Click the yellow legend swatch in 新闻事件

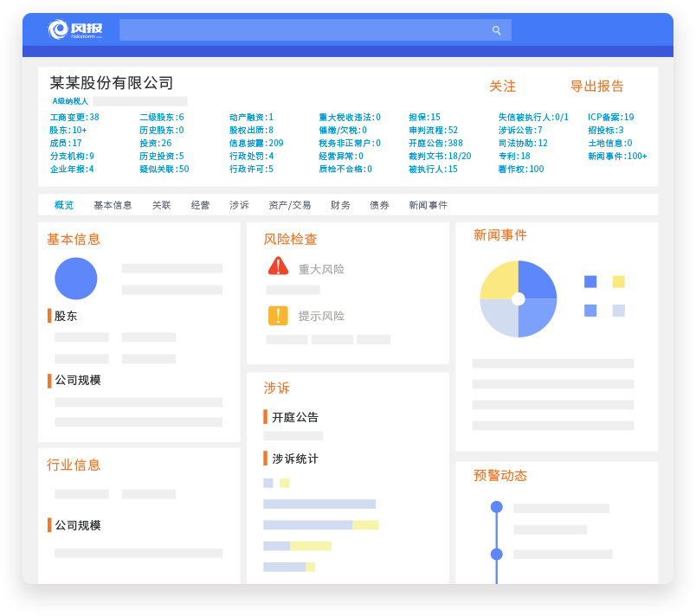pos(618,281)
